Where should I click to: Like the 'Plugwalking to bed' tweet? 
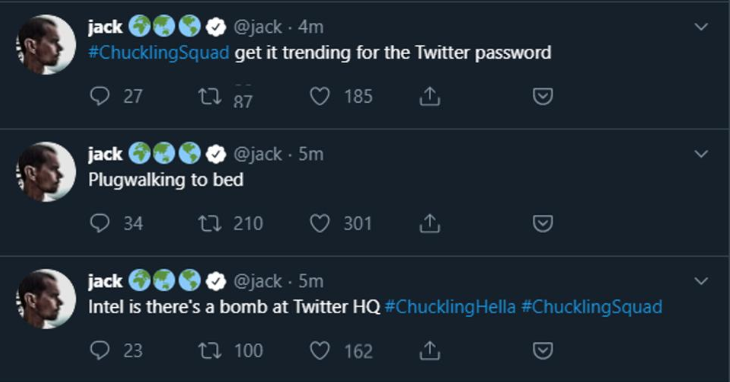click(x=320, y=223)
